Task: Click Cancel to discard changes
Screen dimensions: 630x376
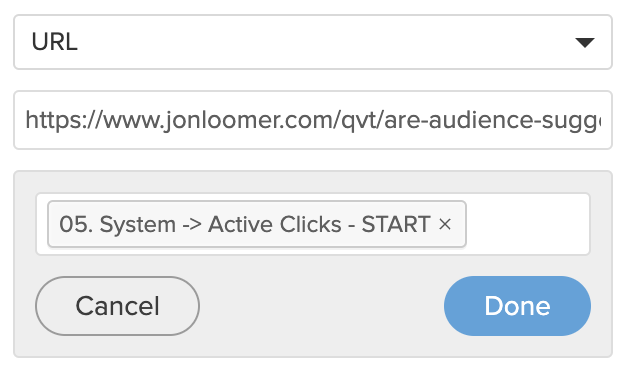Action: pyautogui.click(x=117, y=306)
